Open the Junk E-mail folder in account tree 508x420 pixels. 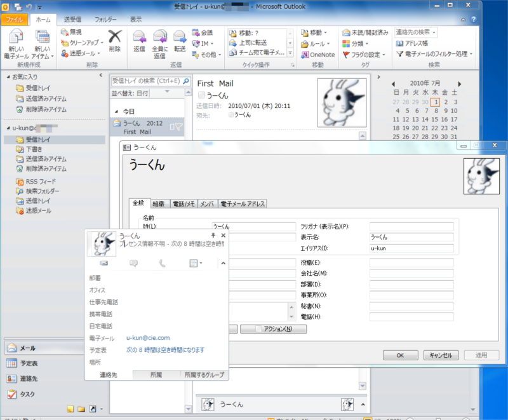point(34,211)
